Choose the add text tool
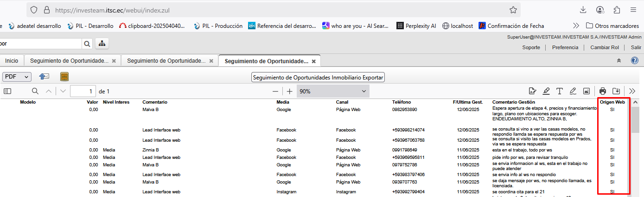Image resolution: width=644 pixels, height=197 pixels. pos(560,91)
